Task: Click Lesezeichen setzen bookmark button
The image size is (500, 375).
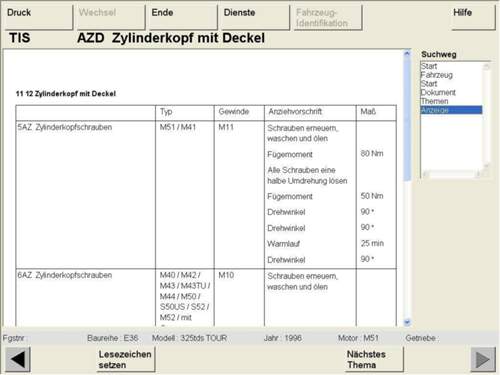Action: coord(126,359)
